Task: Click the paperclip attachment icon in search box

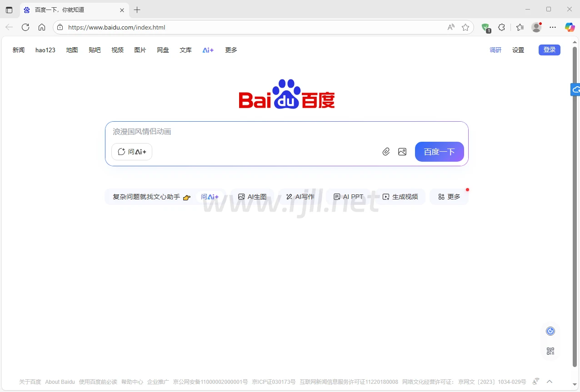Action: 386,152
